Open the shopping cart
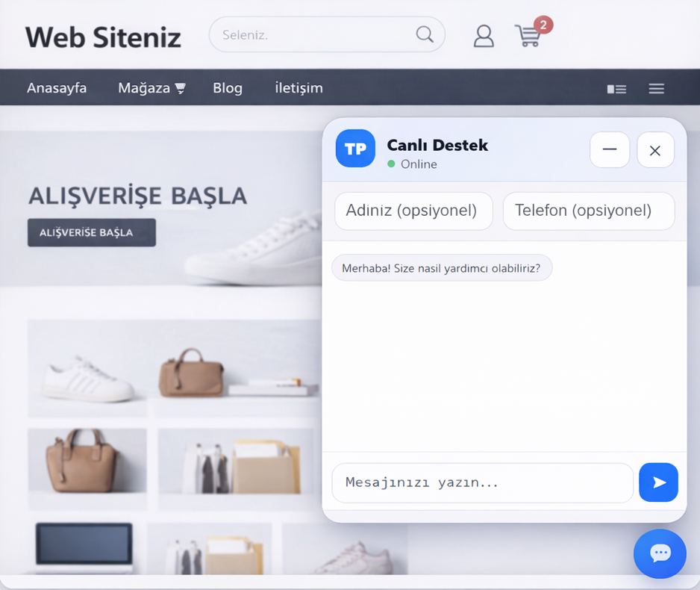The image size is (700, 590). point(530,34)
